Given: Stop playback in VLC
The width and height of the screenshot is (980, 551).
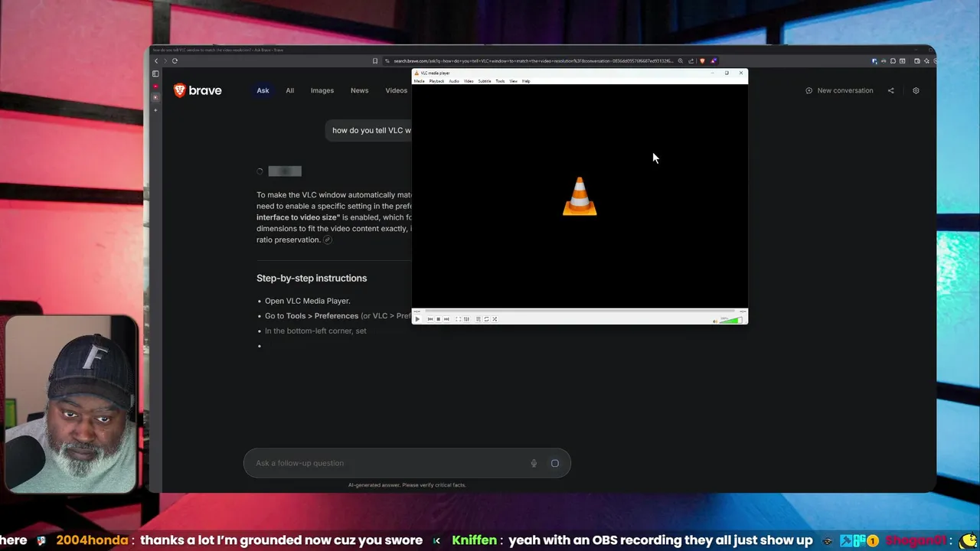Looking at the screenshot, I should 438,319.
